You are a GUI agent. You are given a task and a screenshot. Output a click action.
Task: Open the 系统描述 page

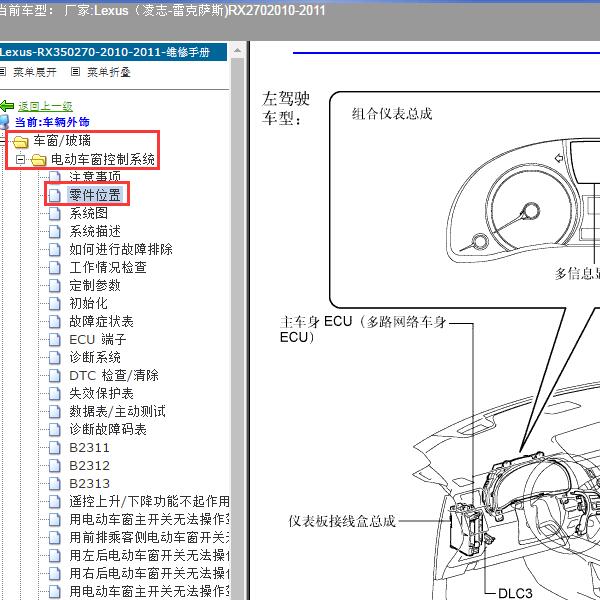[x=95, y=231]
